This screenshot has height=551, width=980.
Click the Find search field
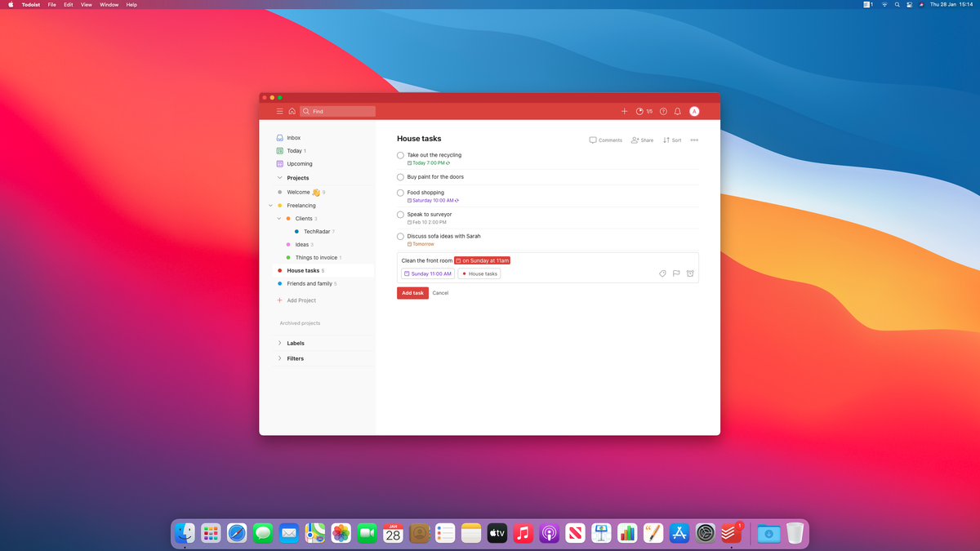pos(337,111)
